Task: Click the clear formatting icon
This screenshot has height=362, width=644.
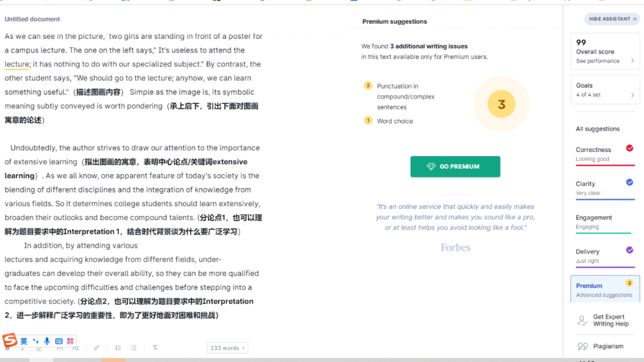Action: pyautogui.click(x=155, y=348)
